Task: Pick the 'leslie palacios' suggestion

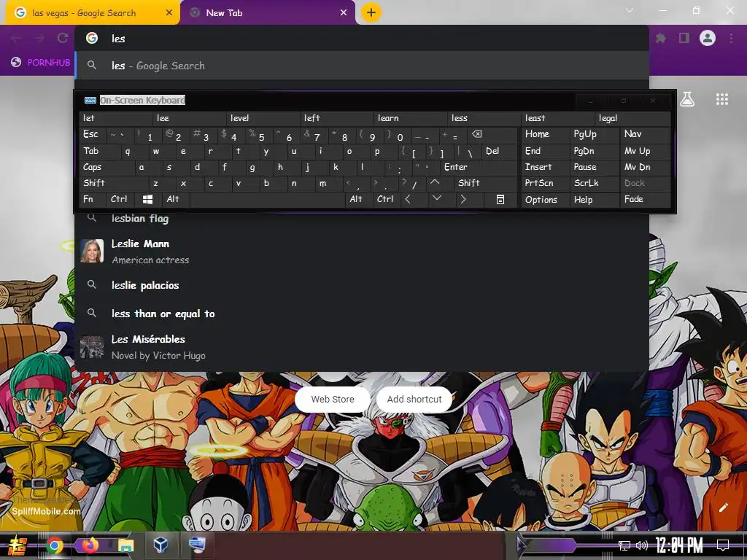Action: point(362,285)
